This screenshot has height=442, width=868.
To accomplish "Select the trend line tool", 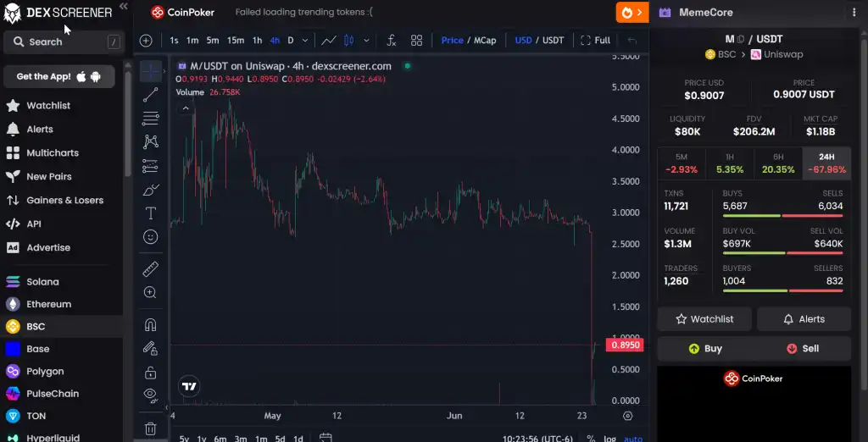I will [x=150, y=95].
